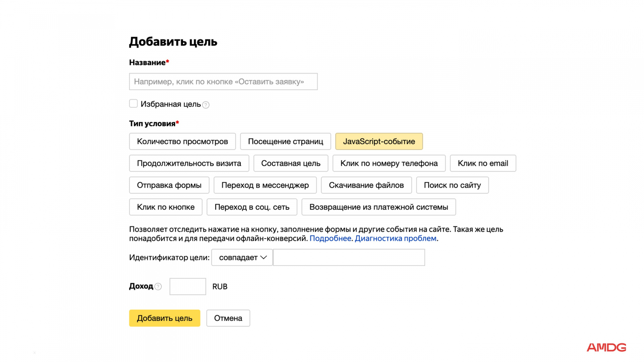The image size is (644, 362).
Task: Open the Подробнее link
Action: (x=330, y=239)
